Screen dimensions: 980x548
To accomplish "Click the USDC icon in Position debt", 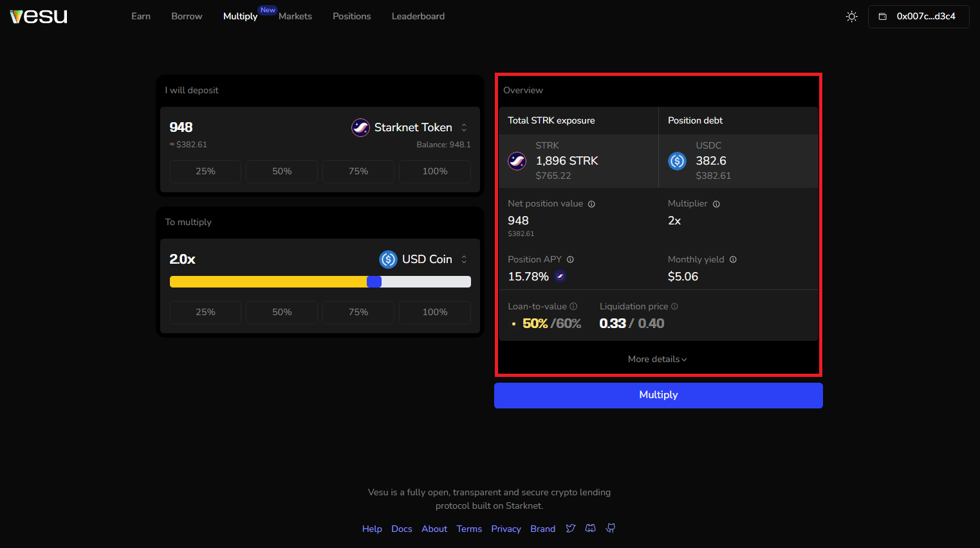I will (x=678, y=161).
